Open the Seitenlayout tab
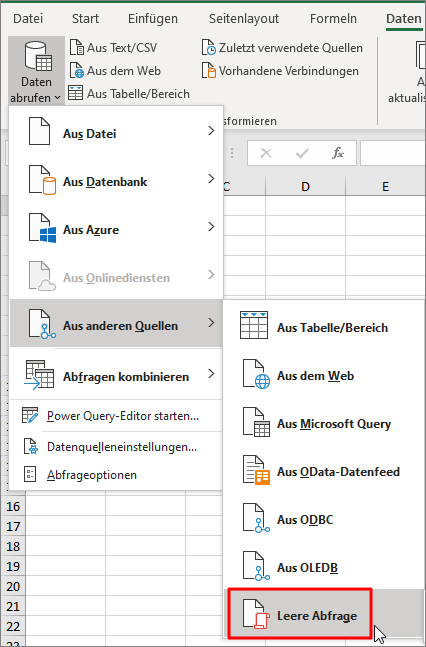The height and width of the screenshot is (647, 426). pyautogui.click(x=244, y=19)
